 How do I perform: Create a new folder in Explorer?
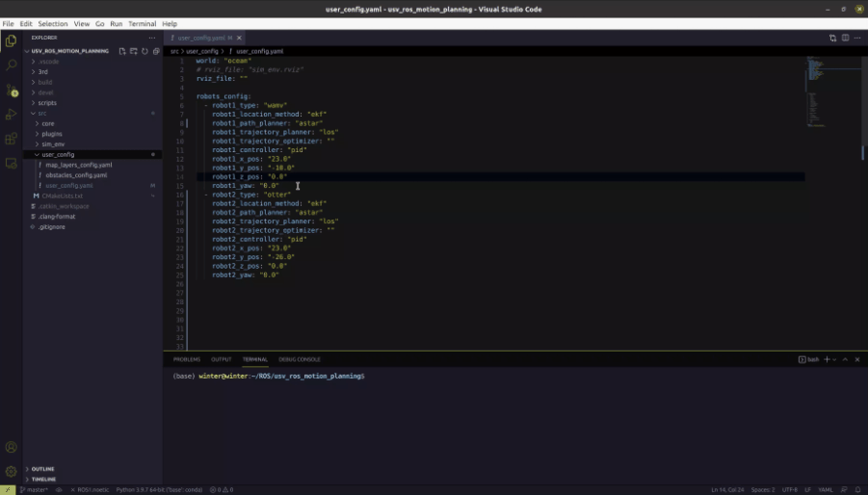[x=133, y=51]
